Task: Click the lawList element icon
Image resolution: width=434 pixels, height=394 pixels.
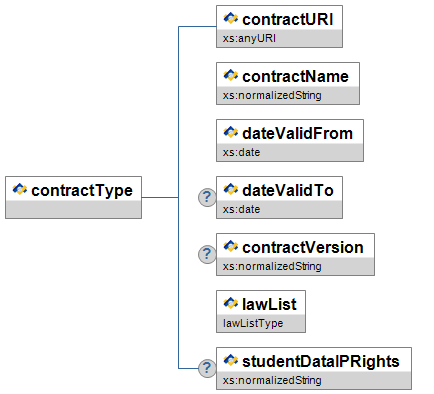Action: [231, 303]
